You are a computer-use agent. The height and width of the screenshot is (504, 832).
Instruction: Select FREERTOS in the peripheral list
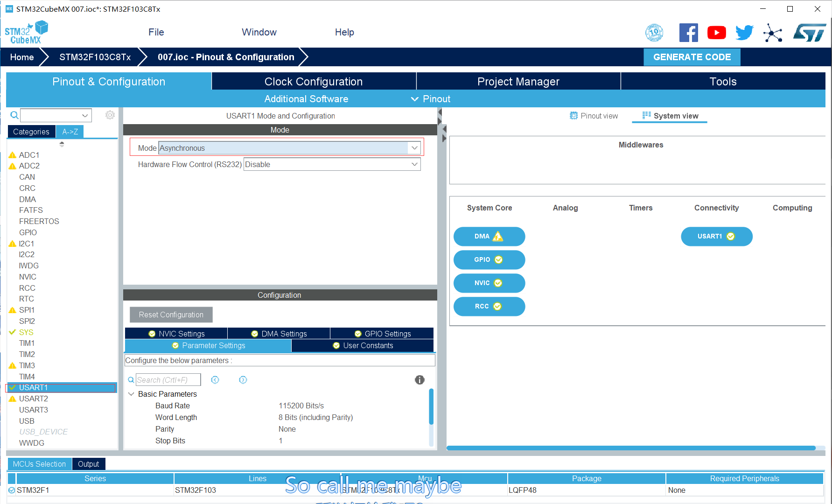point(39,221)
